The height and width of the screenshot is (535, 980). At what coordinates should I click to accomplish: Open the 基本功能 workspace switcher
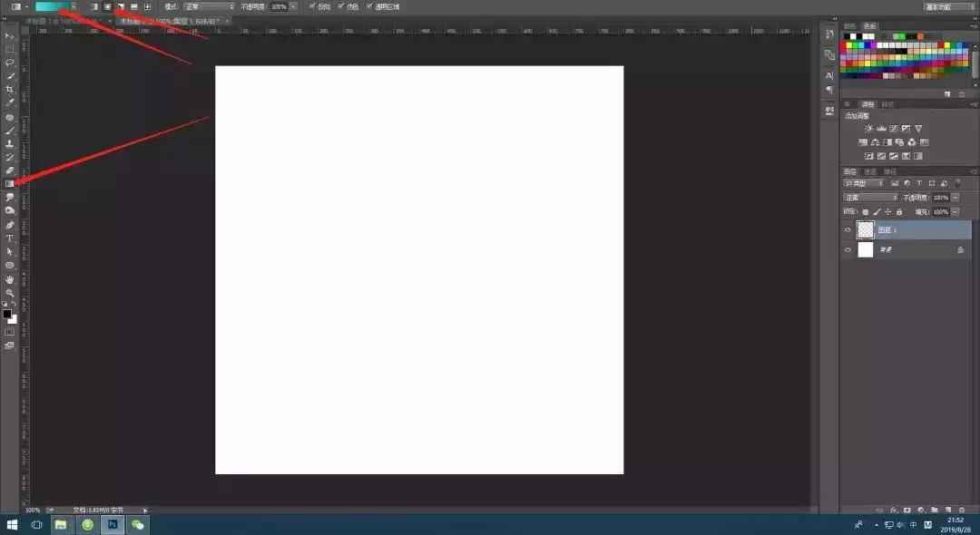pos(944,6)
